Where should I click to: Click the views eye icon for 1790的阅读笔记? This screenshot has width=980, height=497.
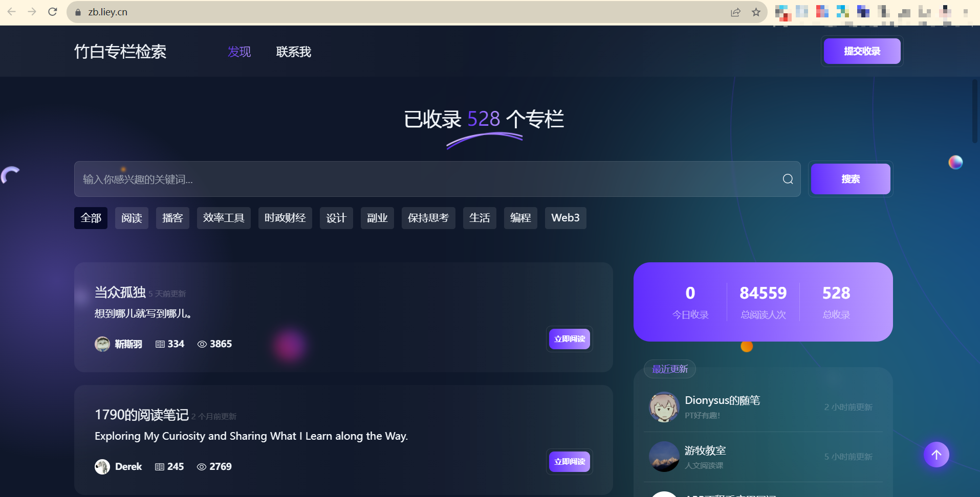point(202,467)
